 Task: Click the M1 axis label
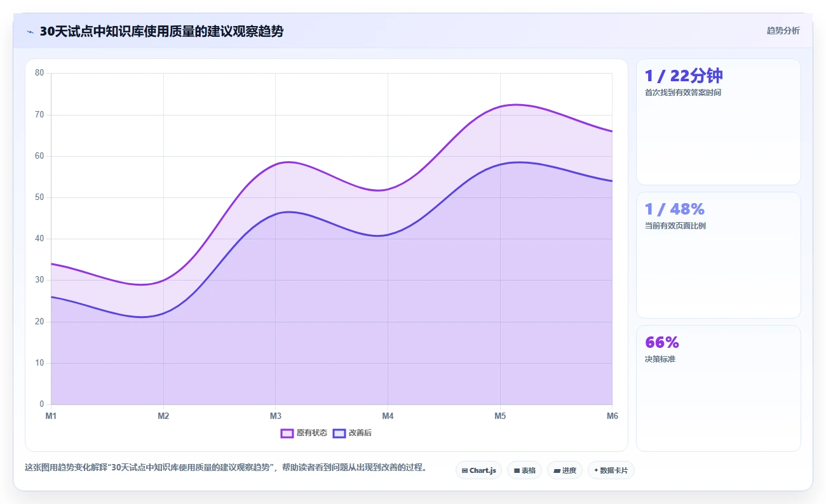tap(51, 416)
